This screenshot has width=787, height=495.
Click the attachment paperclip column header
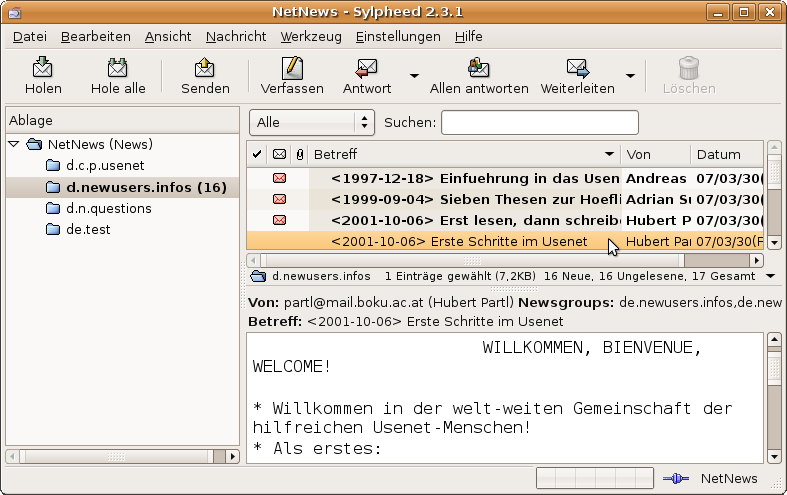point(299,155)
